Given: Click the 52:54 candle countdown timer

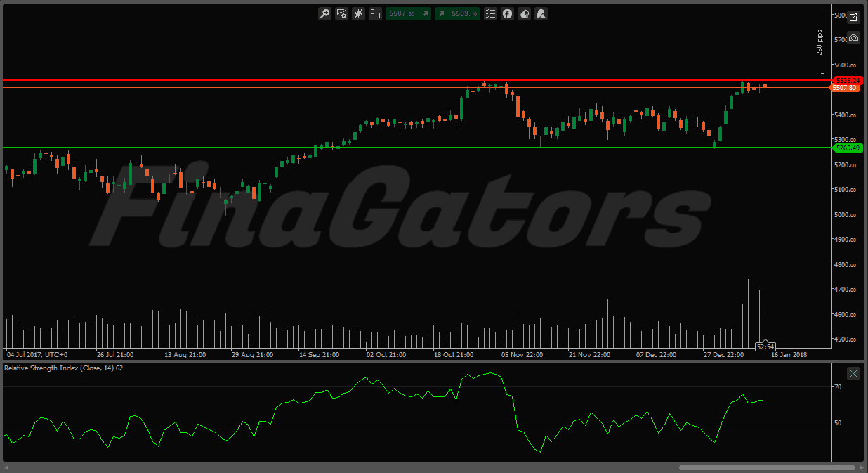Looking at the screenshot, I should 765,346.
